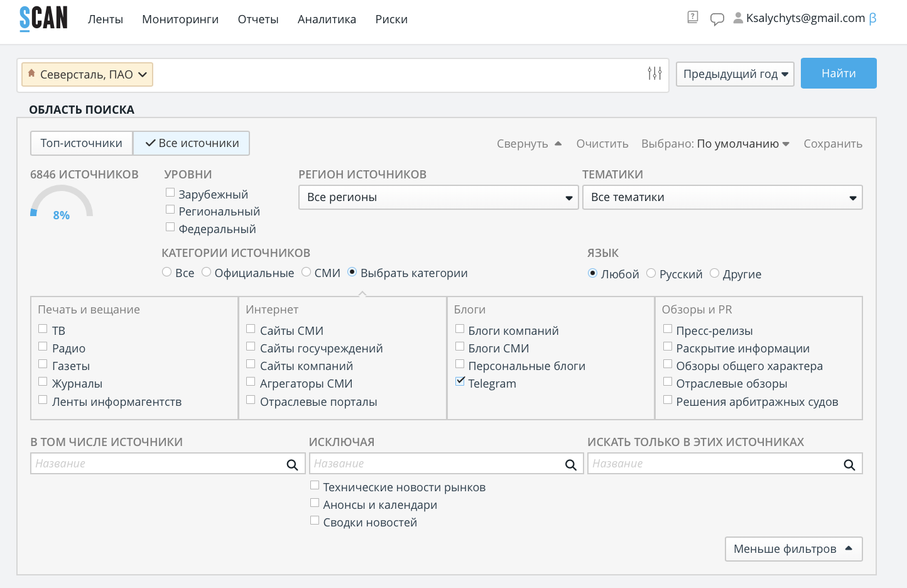
Task: Check the Зарубежный level checkbox
Action: coord(170,192)
